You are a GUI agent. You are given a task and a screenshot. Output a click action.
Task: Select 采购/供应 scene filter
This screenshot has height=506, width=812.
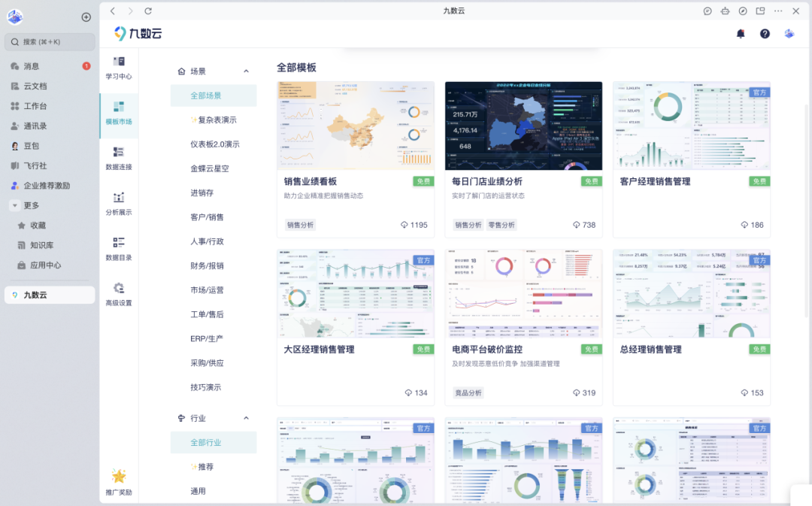click(214, 364)
